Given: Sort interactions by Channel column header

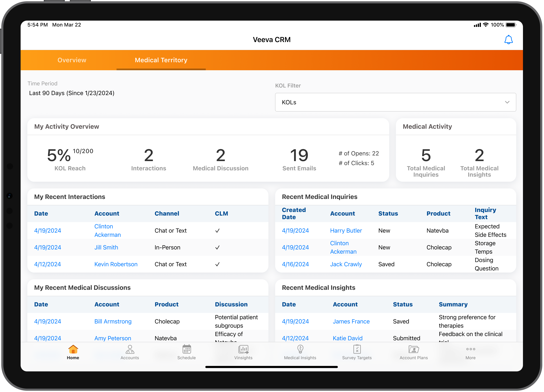Looking at the screenshot, I should [167, 214].
